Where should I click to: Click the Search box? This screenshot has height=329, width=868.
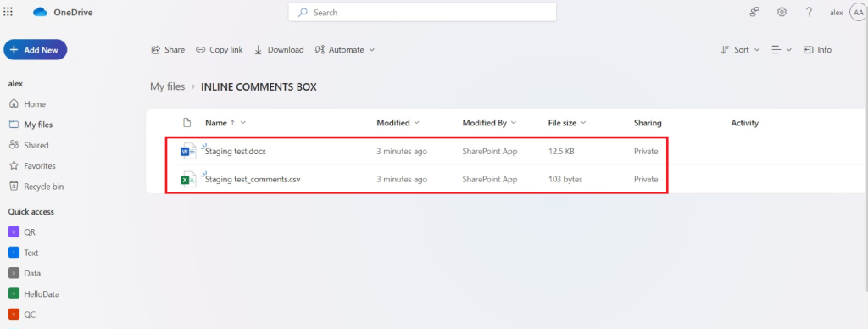click(x=422, y=12)
